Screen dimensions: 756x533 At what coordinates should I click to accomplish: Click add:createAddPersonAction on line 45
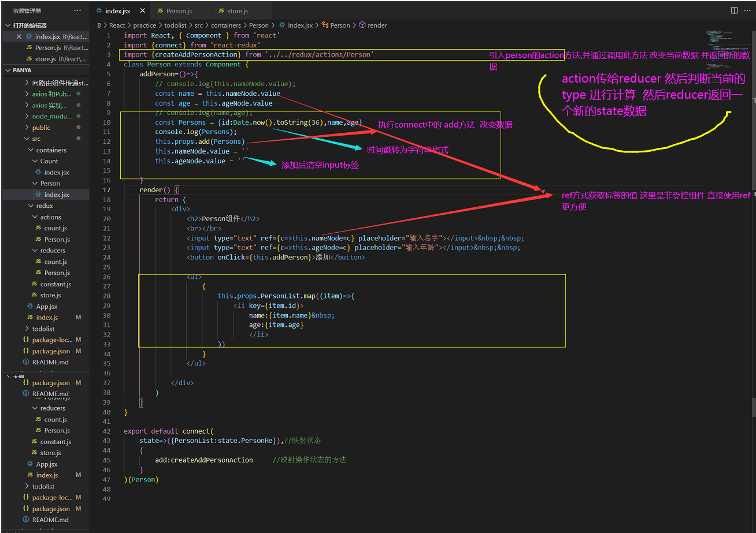204,460
